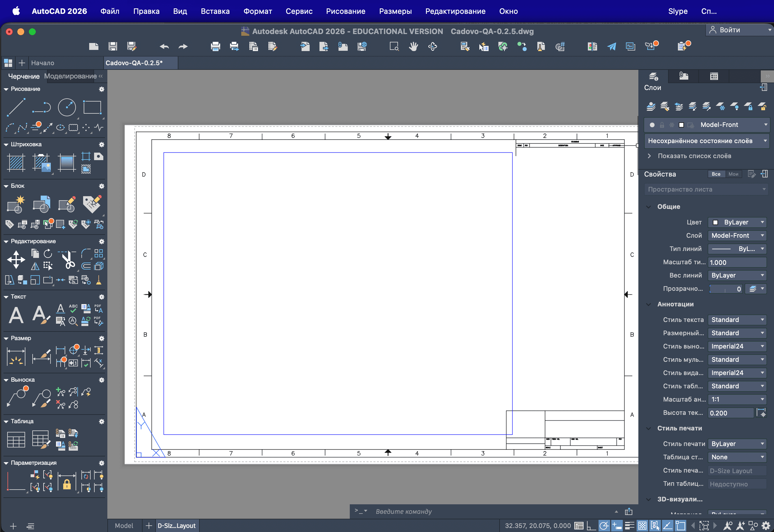774x532 pixels.
Task: Select the 'Все' properties filter
Action: (x=716, y=174)
